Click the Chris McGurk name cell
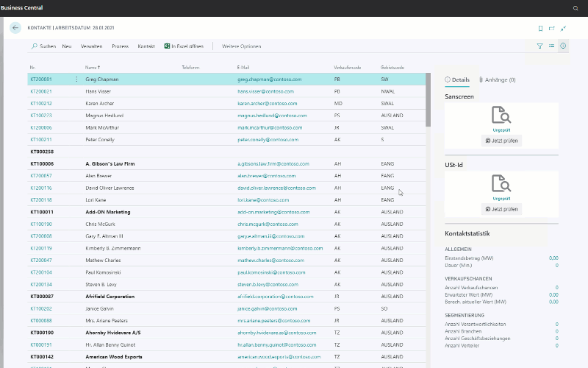588x368 pixels. (100, 224)
